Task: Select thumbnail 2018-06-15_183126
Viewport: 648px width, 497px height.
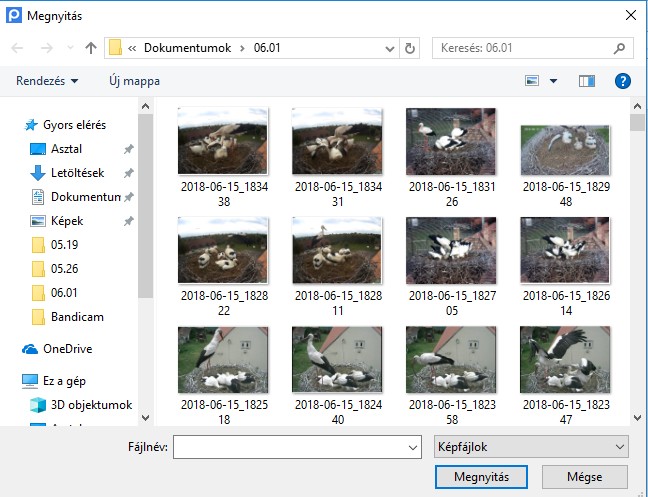Action: (x=451, y=141)
